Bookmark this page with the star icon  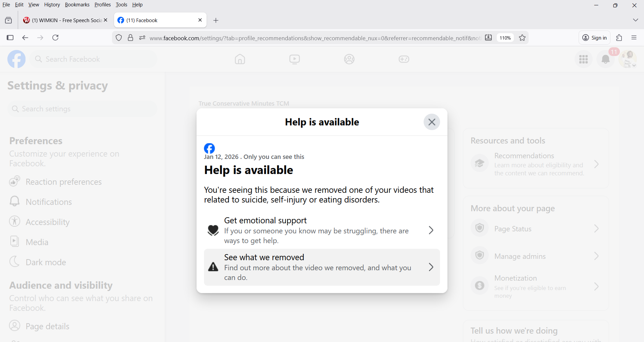522,38
